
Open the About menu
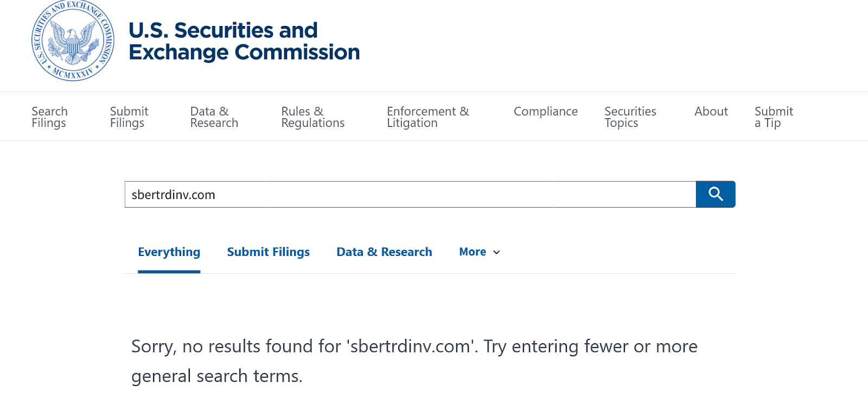(711, 112)
